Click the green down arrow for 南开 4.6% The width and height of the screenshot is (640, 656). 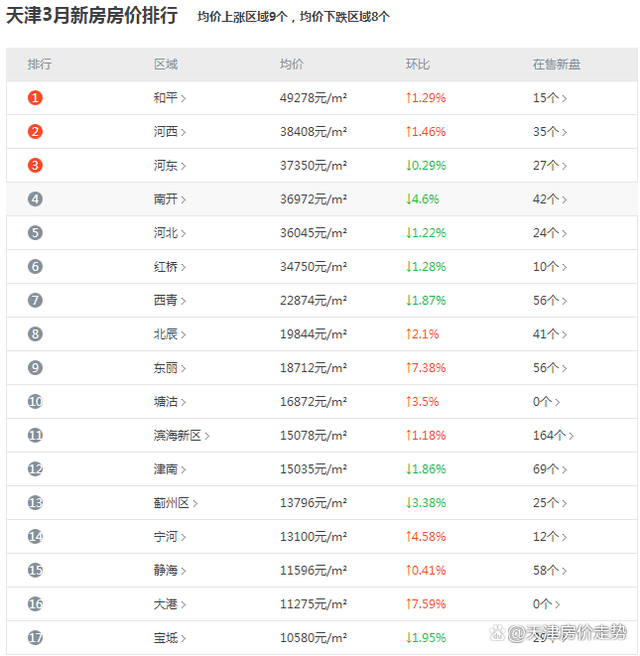click(x=408, y=199)
